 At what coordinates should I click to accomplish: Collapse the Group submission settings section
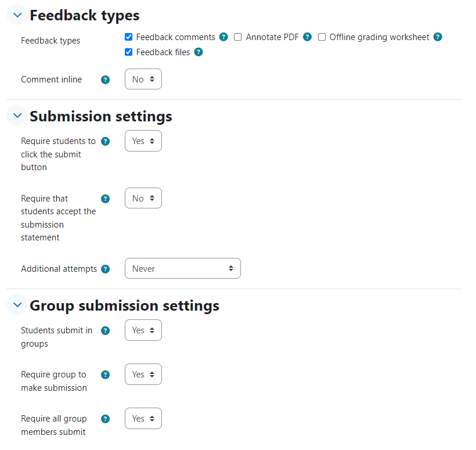tap(17, 305)
